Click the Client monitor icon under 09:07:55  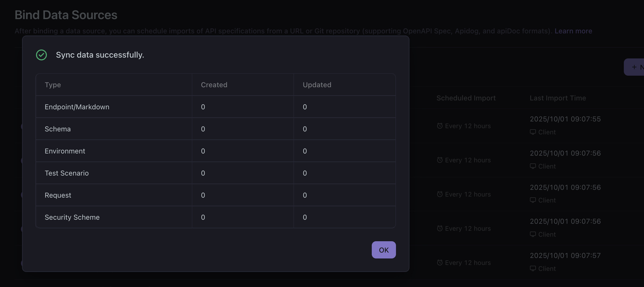(533, 132)
